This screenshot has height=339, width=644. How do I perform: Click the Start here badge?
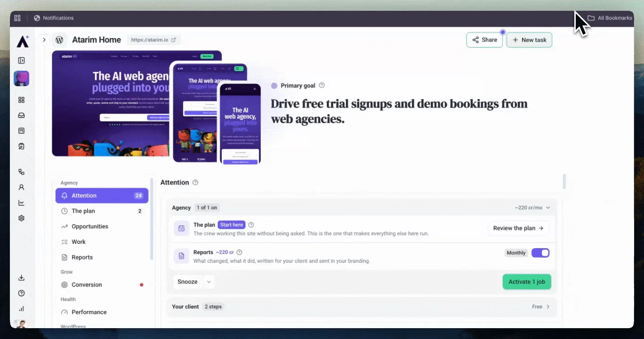pos(232,225)
